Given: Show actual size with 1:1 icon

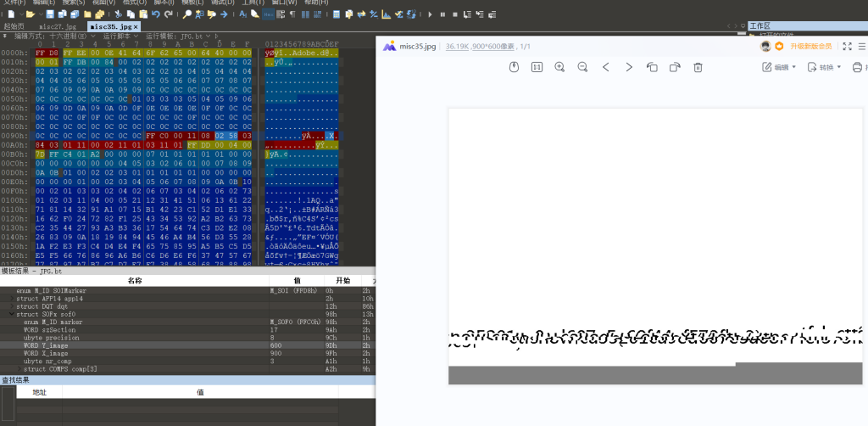Looking at the screenshot, I should [537, 67].
